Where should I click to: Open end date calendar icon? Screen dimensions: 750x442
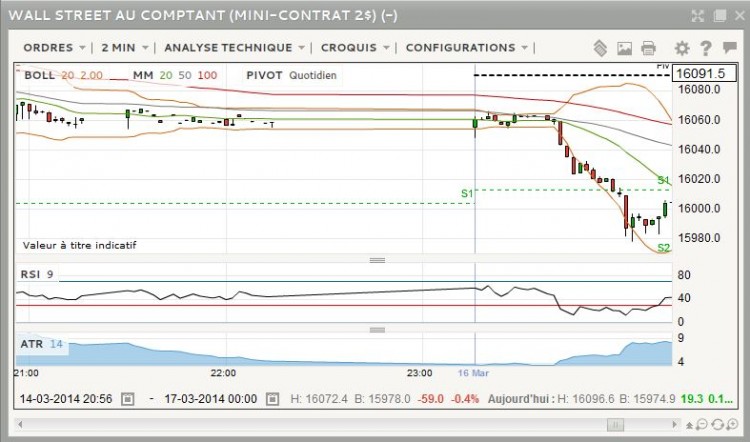(x=272, y=398)
